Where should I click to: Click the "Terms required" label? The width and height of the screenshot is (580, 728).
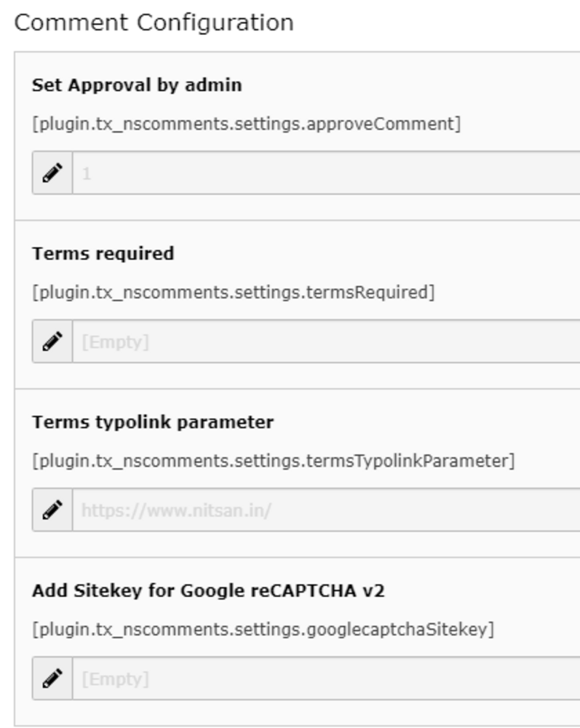103,254
